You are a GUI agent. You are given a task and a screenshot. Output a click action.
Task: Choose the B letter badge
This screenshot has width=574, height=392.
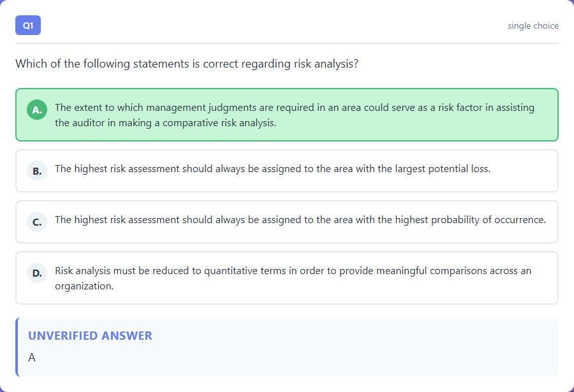37,171
